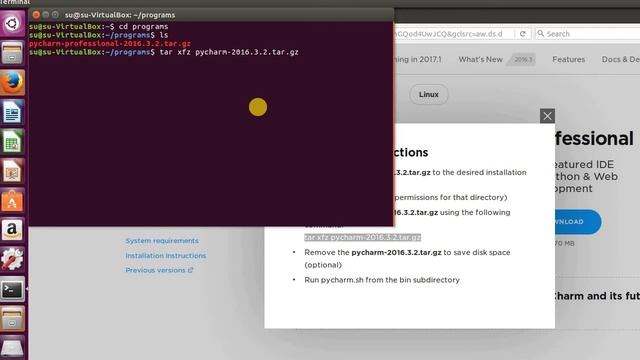Screen dimensions: 640x360
Task: Click the highlighted tar xfz command text
Action: 362,237
